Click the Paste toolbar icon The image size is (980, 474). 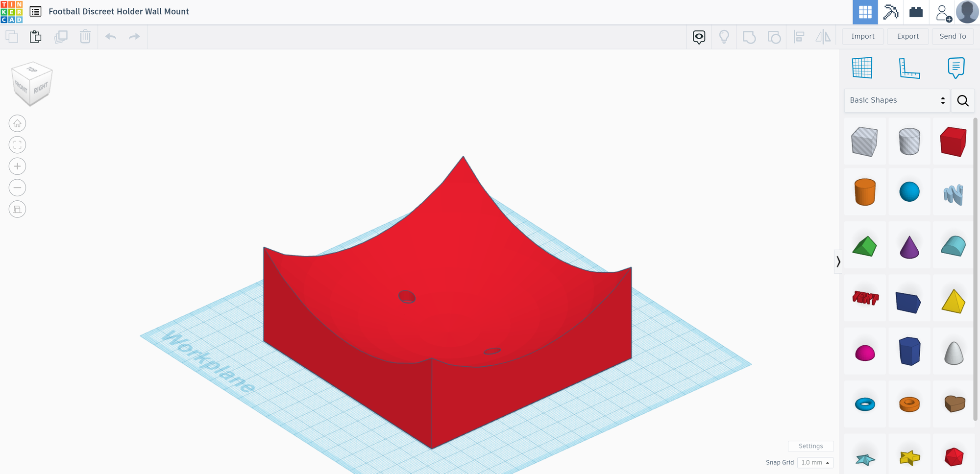coord(35,37)
